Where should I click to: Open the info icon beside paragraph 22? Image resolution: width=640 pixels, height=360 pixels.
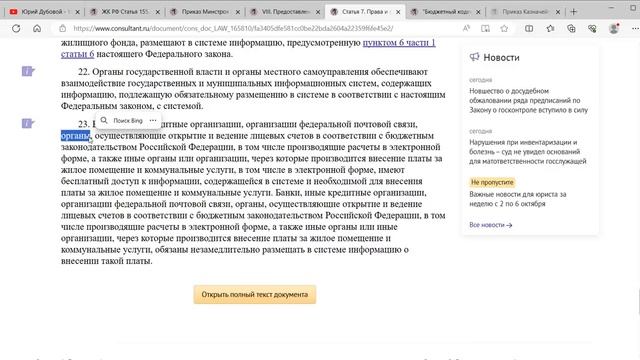[x=28, y=71]
